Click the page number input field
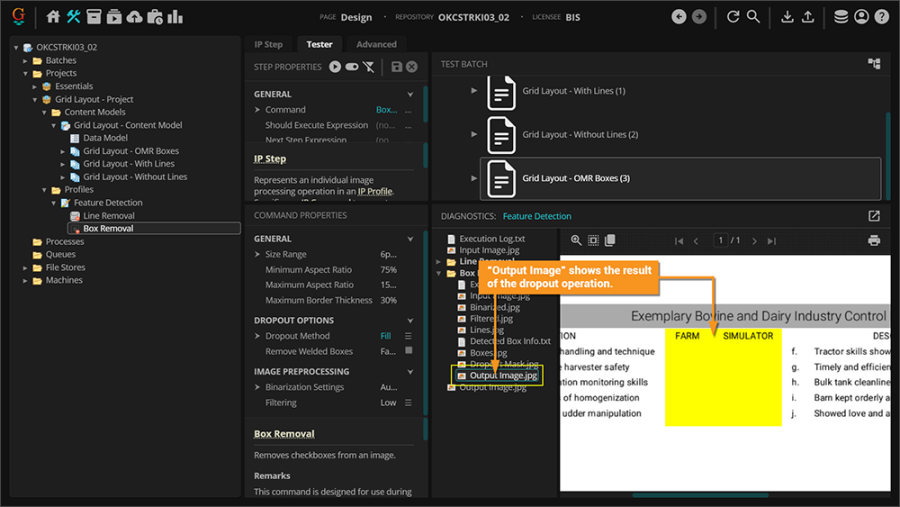The image size is (900, 507). point(721,241)
